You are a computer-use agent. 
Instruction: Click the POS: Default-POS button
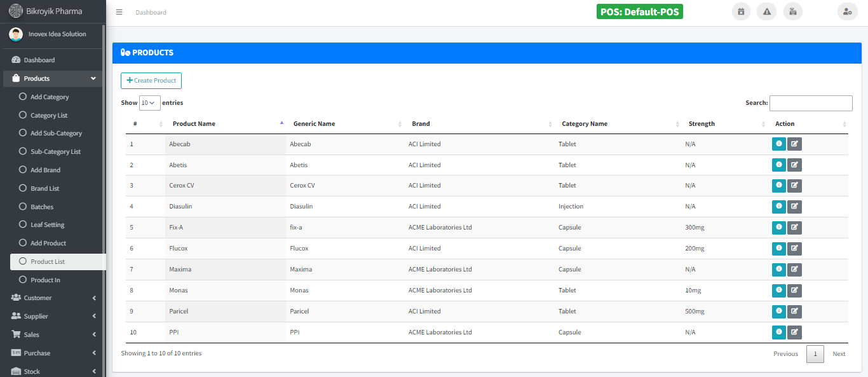(x=639, y=12)
